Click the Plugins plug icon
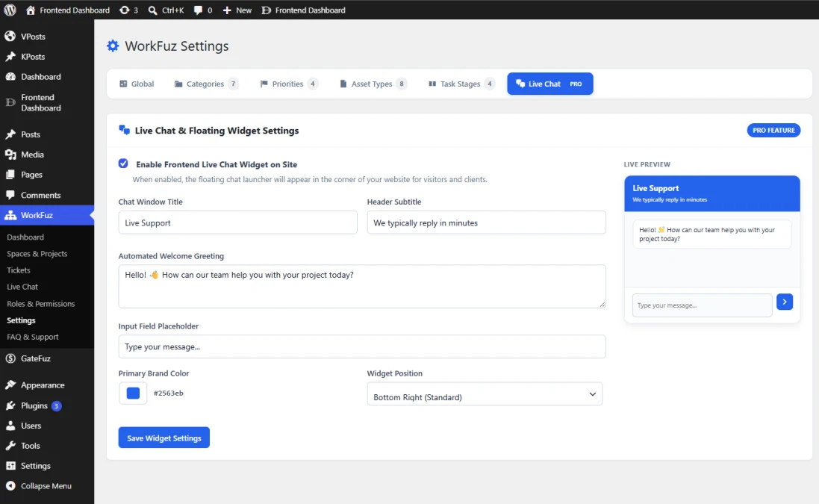The height and width of the screenshot is (504, 819). click(x=10, y=405)
